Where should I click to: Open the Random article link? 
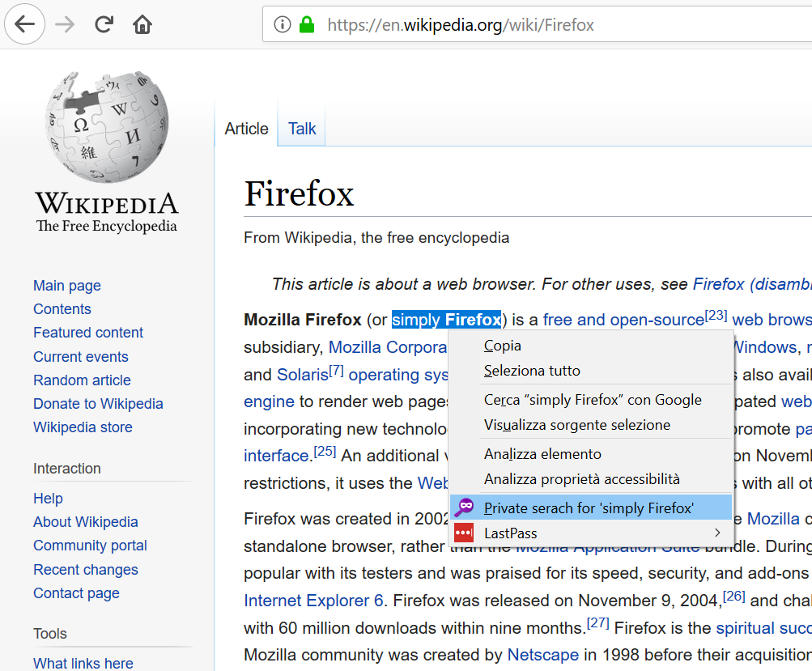82,380
